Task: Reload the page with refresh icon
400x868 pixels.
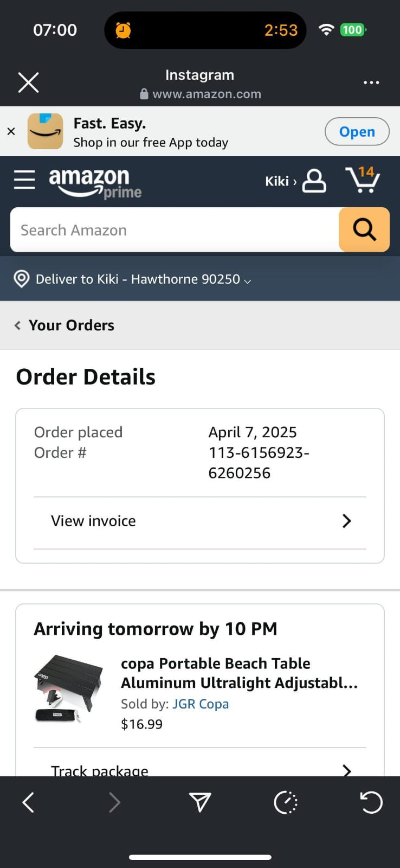Action: [x=371, y=802]
